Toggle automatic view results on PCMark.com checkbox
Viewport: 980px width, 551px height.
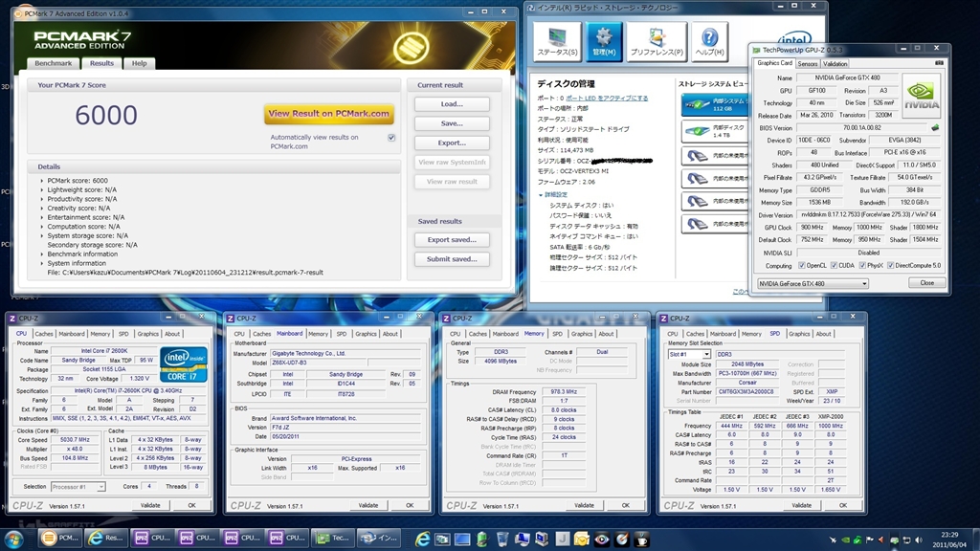tap(391, 138)
